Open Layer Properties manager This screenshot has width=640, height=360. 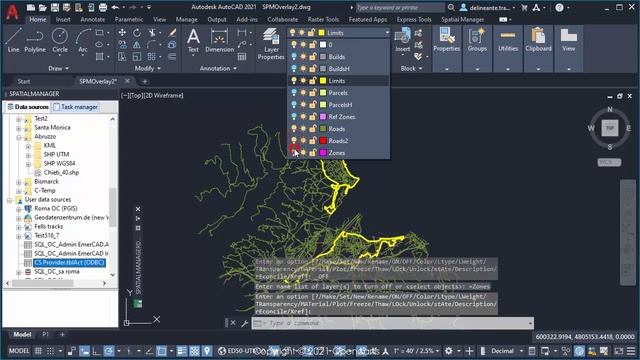[x=271, y=44]
